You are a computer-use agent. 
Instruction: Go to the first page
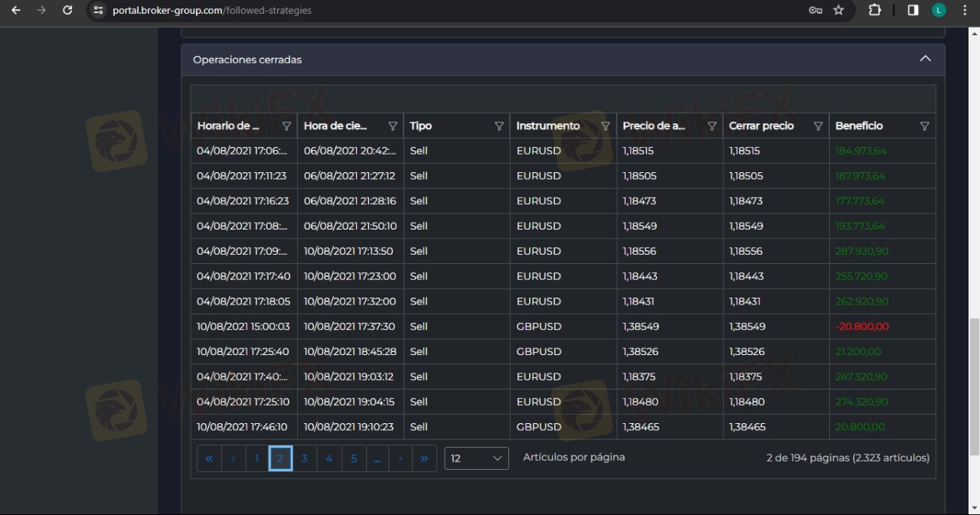point(209,458)
